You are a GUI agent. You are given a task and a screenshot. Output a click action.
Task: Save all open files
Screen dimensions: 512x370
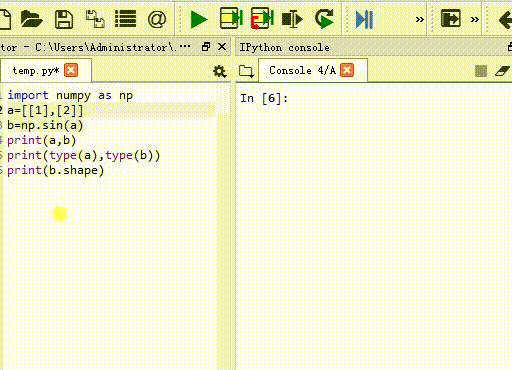click(95, 19)
